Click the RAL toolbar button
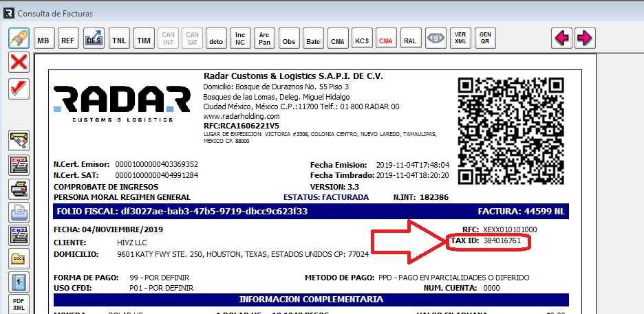 (x=410, y=38)
